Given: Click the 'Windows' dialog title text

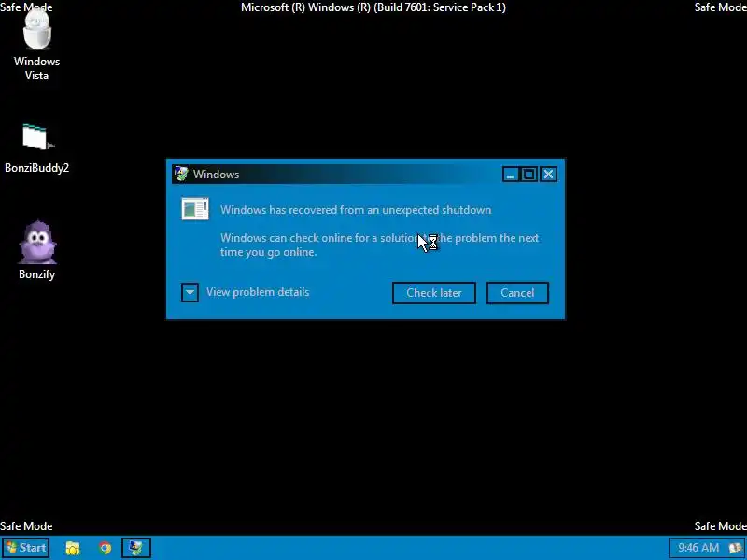Looking at the screenshot, I should [x=216, y=175].
